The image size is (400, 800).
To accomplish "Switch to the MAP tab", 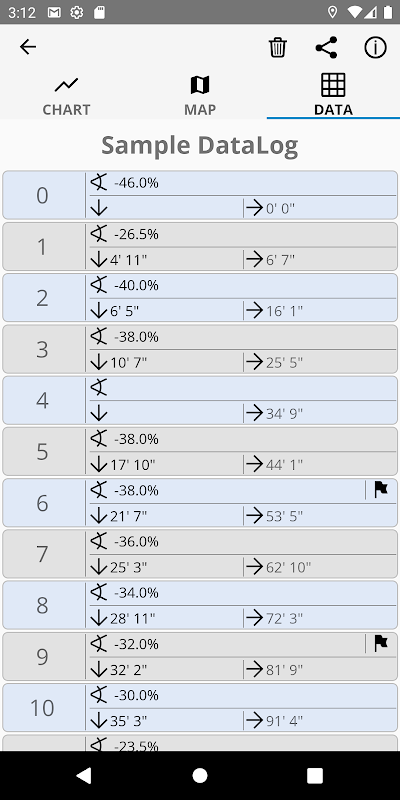I will tap(200, 95).
